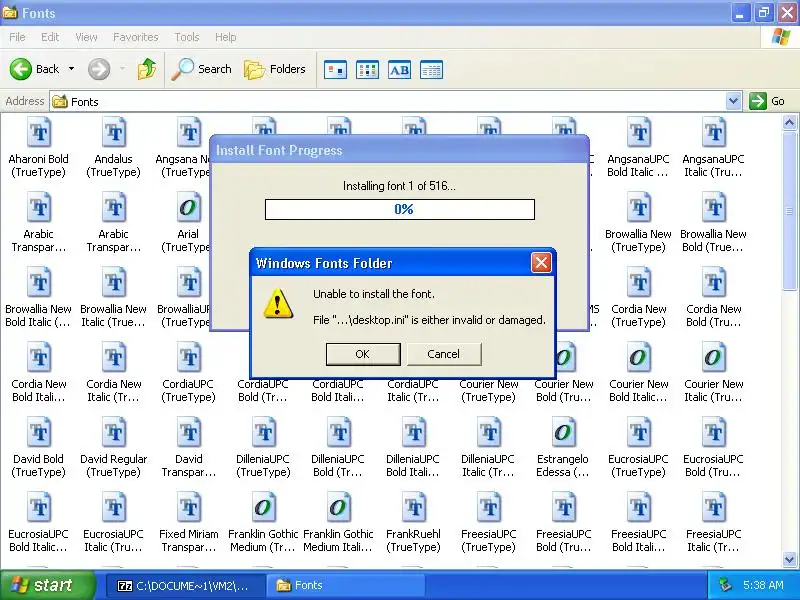
Task: Select Franklin Gothic Medium Italic font
Action: tap(338, 522)
